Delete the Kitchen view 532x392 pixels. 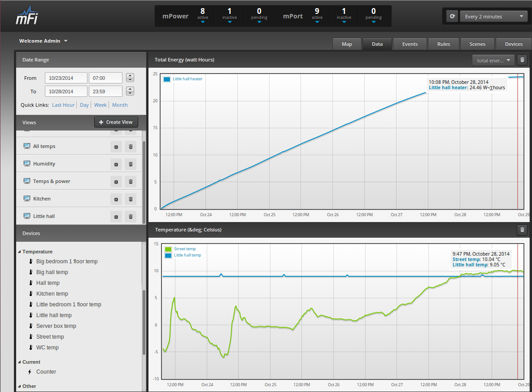point(131,200)
